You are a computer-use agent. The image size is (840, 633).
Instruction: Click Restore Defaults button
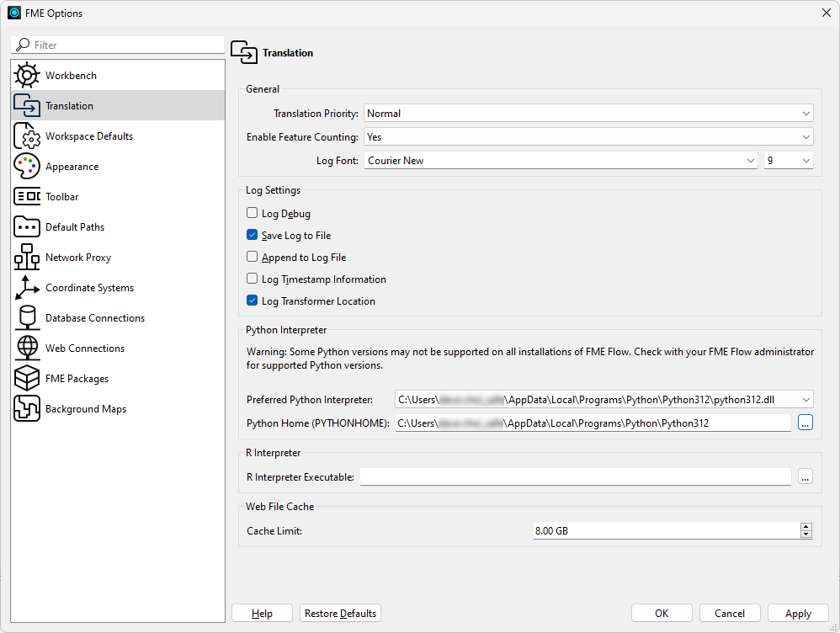pos(340,613)
